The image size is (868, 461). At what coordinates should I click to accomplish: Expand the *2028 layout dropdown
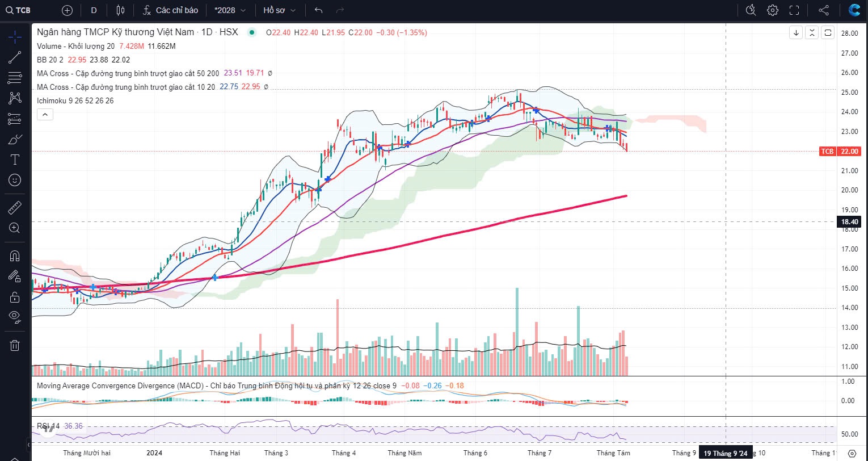click(230, 10)
